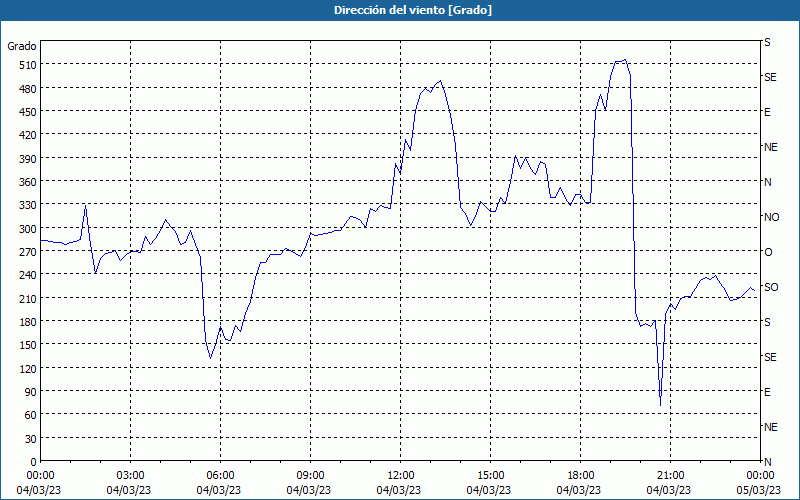Click the 'SO' compass label
The height and width of the screenshot is (500, 800).
[x=771, y=287]
